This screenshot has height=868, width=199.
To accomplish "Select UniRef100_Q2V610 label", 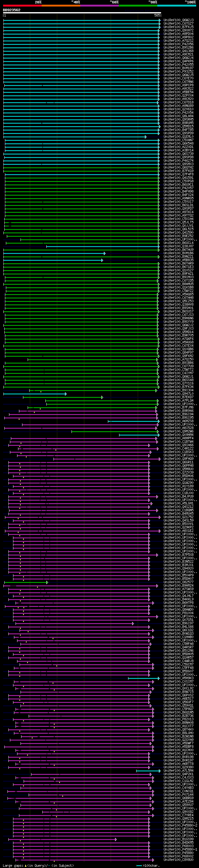I will point(178,109).
